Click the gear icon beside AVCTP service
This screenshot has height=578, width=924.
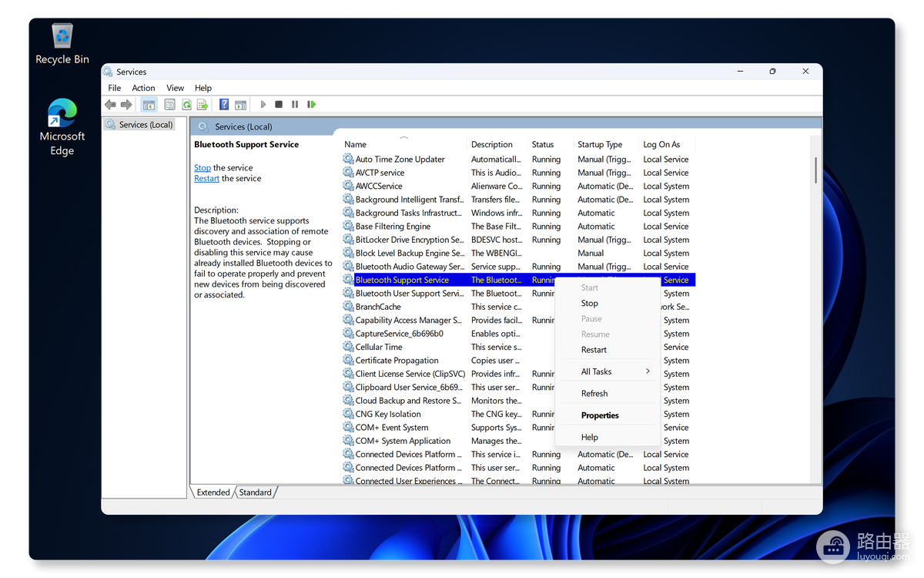[348, 173]
